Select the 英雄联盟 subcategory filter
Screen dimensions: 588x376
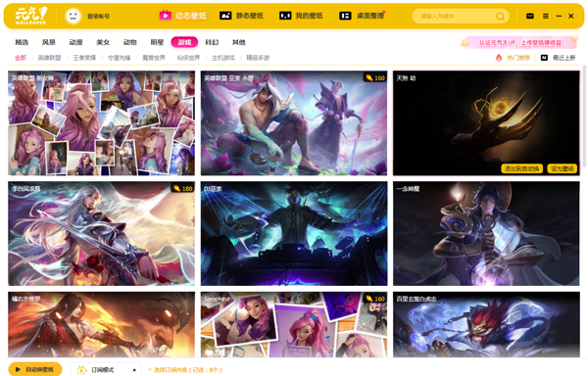(x=49, y=58)
